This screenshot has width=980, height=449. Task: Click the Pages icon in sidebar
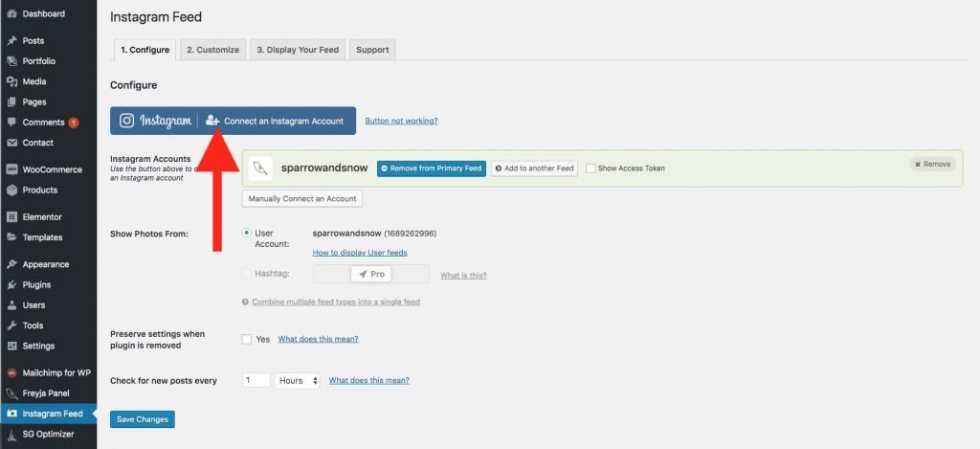coord(11,101)
